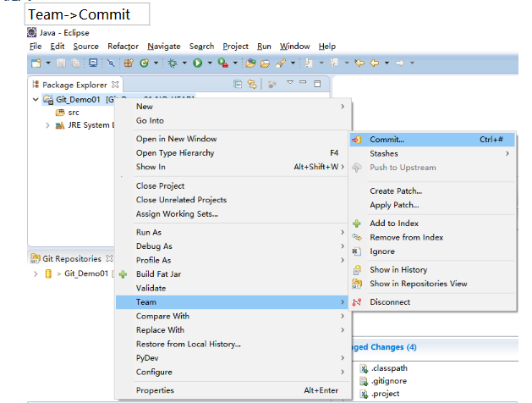Open the Window menu
532x403 pixels.
click(295, 47)
